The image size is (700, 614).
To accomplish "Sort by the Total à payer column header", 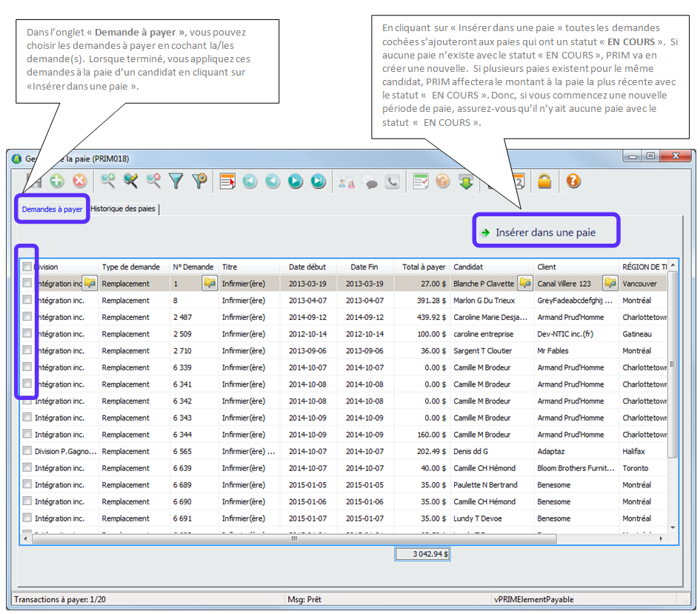I will [424, 267].
